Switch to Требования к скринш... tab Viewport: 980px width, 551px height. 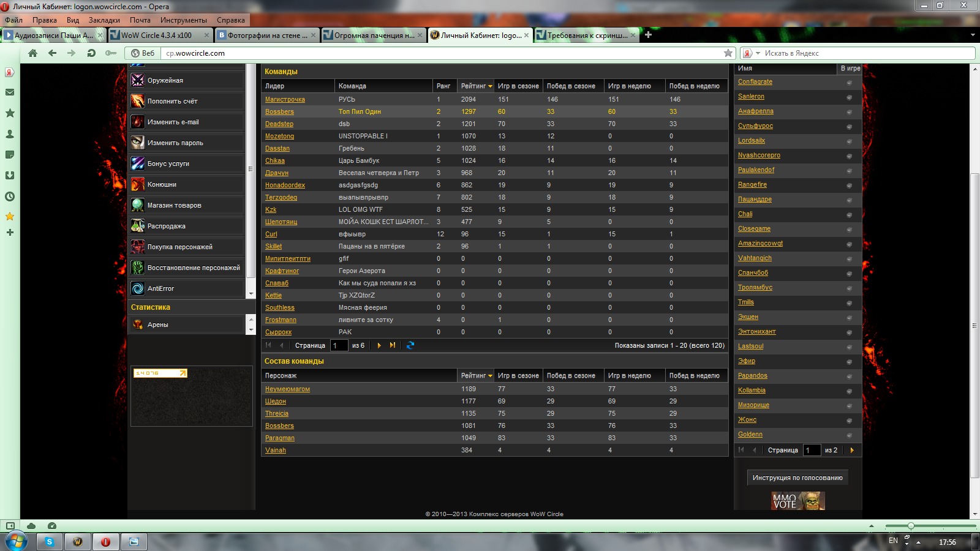[587, 35]
